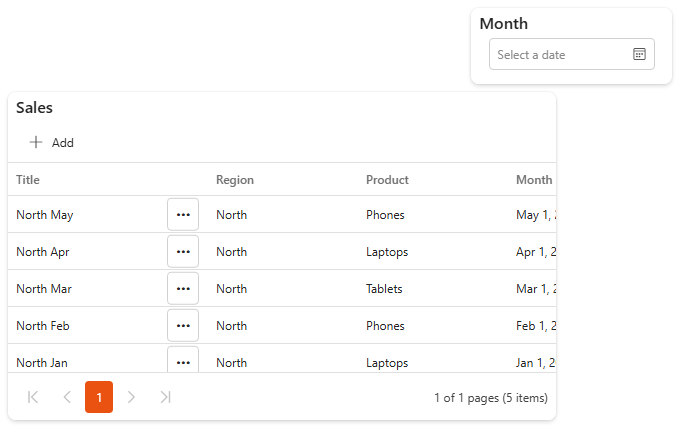Click the Select a date input field

coord(572,54)
